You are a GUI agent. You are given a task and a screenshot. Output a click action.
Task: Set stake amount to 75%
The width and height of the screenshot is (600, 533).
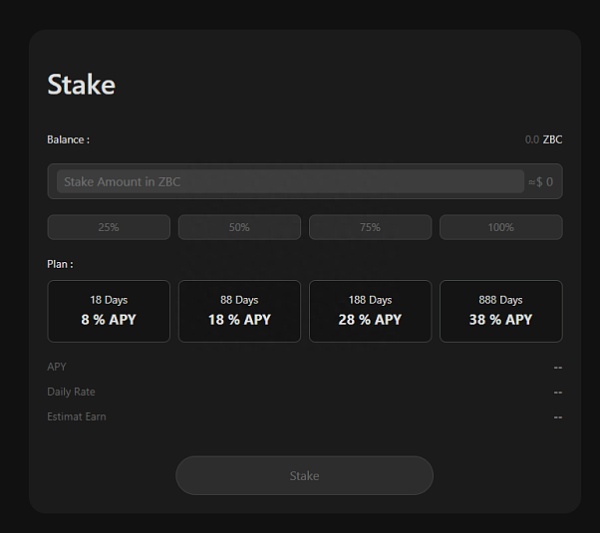370,227
